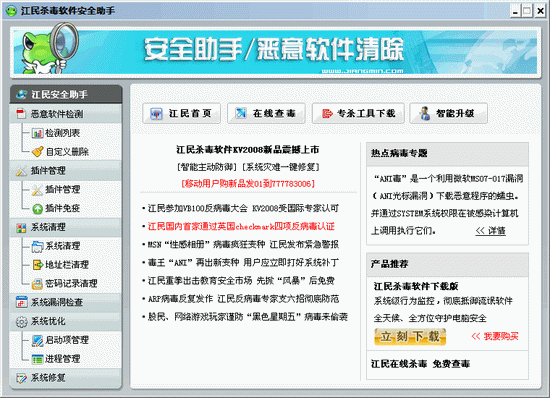Open 插件免疫 green arrow icon

click(38, 209)
